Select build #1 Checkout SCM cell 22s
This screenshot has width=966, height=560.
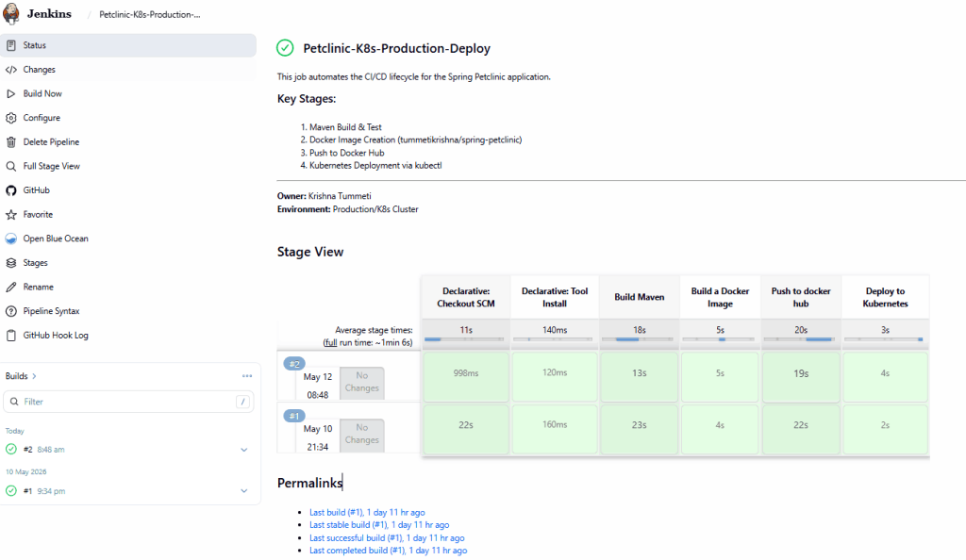[466, 428]
